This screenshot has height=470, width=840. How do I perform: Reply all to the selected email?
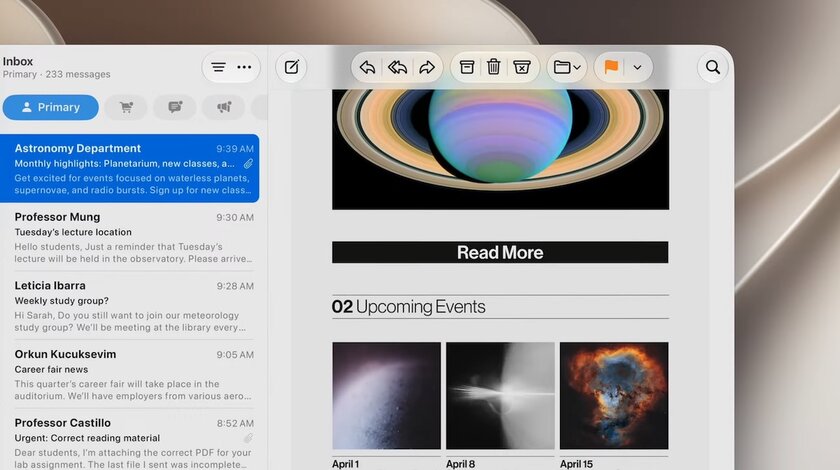[x=398, y=67]
